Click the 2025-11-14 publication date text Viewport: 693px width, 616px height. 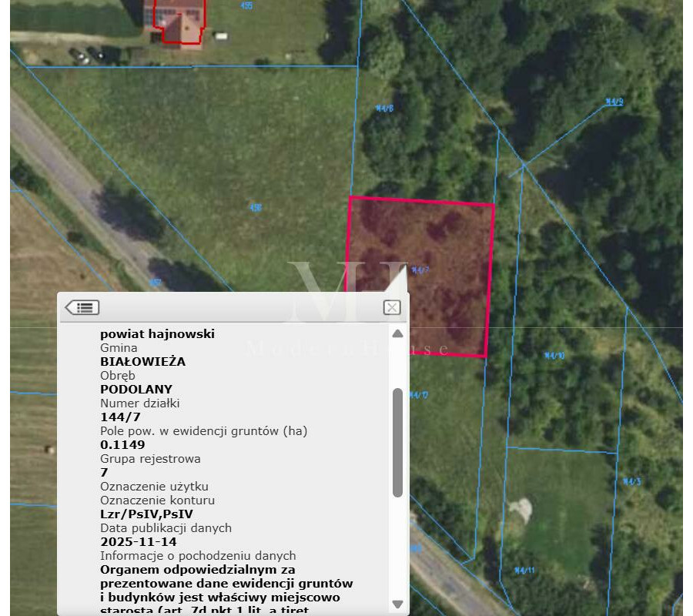tap(138, 541)
